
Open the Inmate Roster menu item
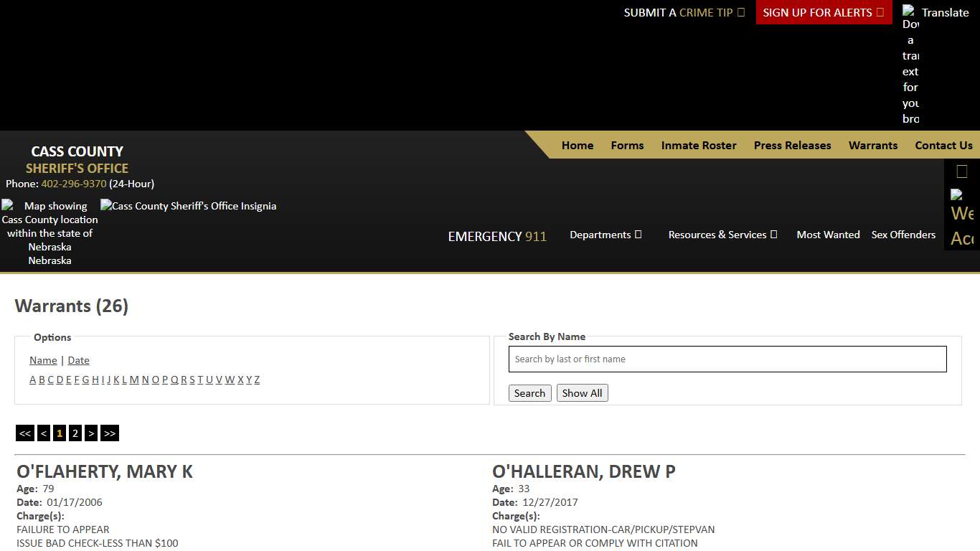pos(699,145)
